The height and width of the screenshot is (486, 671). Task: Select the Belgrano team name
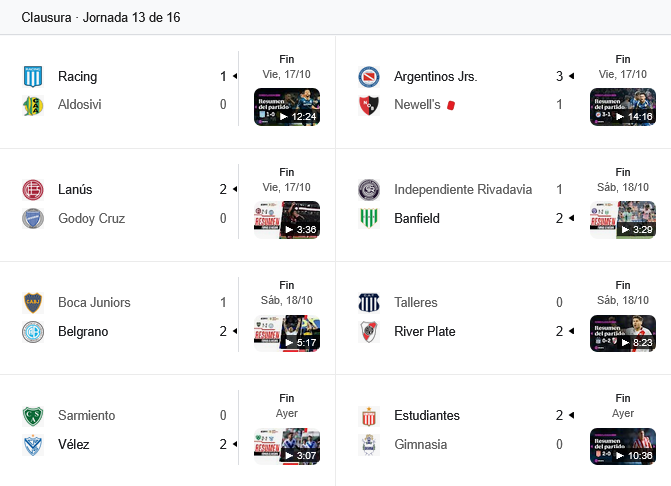point(85,332)
